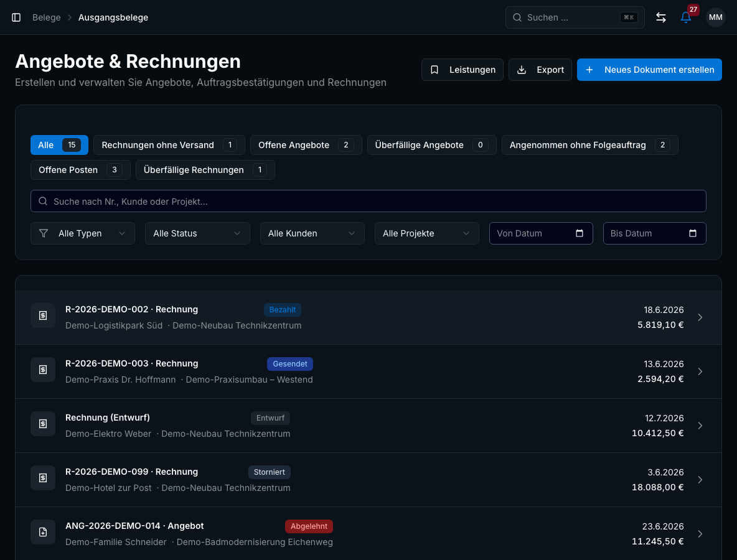The width and height of the screenshot is (737, 560).
Task: Click the Export button
Action: (x=540, y=70)
